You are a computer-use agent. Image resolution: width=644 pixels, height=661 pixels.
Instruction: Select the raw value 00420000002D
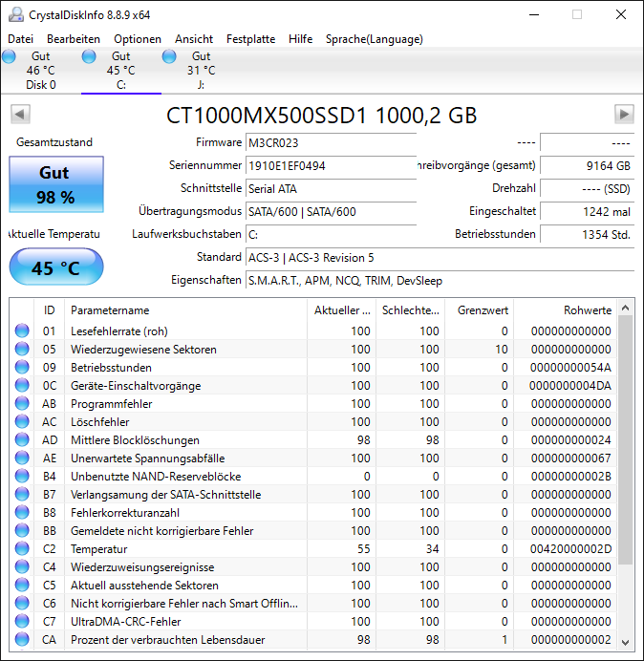[x=570, y=549]
